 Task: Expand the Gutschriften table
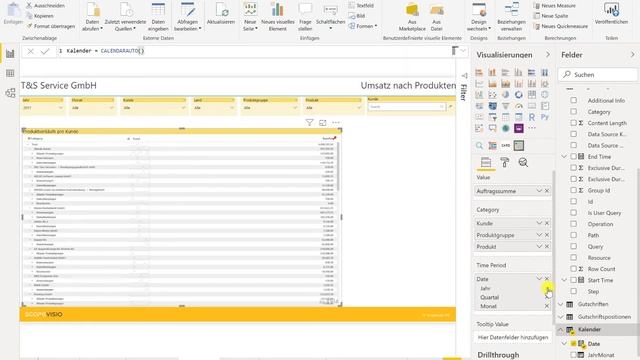[x=561, y=304]
